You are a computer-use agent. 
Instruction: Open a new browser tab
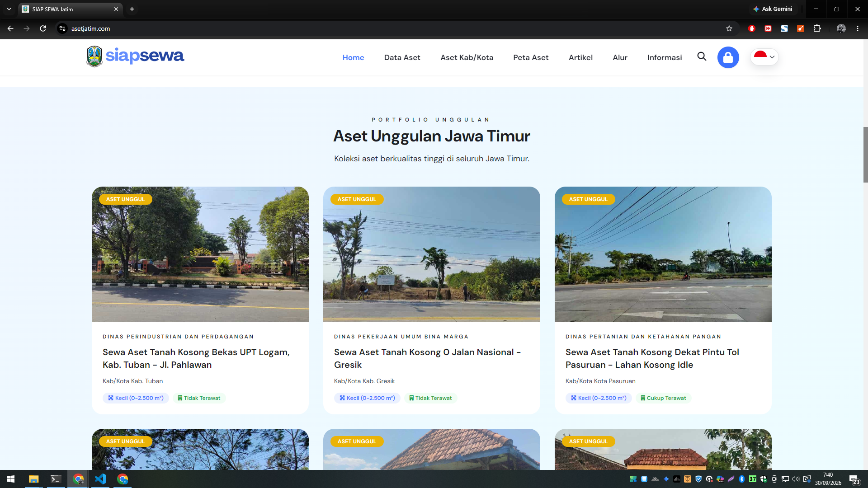pyautogui.click(x=132, y=9)
